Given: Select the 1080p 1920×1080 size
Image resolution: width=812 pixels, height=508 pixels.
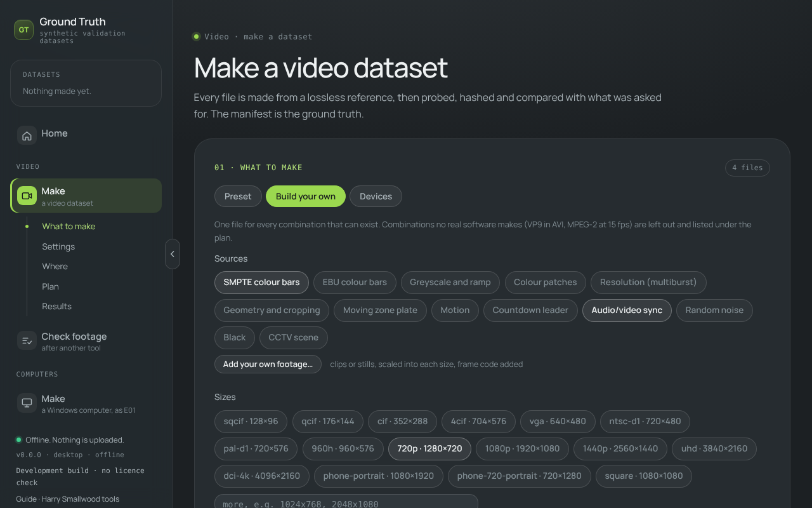Looking at the screenshot, I should [522, 449].
